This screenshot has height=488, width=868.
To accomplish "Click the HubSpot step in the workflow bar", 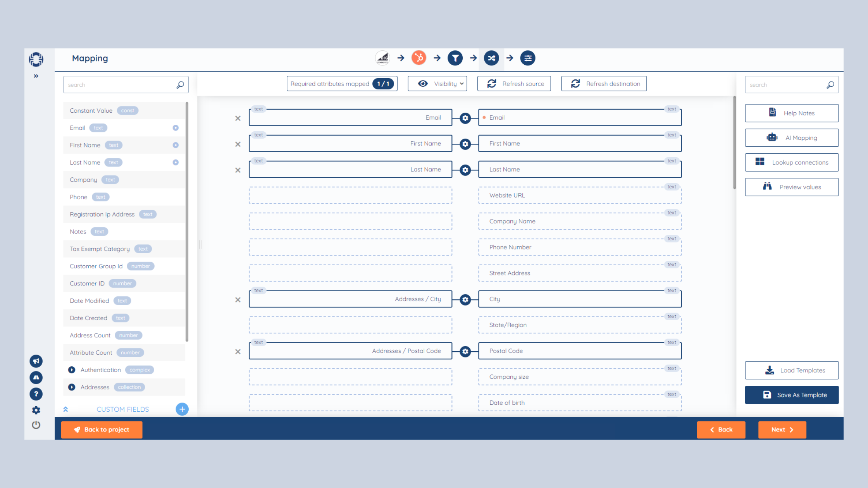I will click(418, 58).
